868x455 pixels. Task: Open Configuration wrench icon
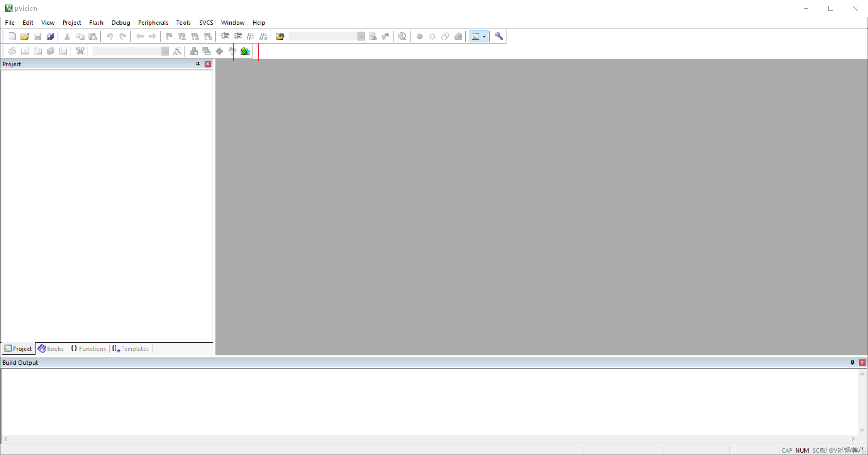[x=499, y=36]
